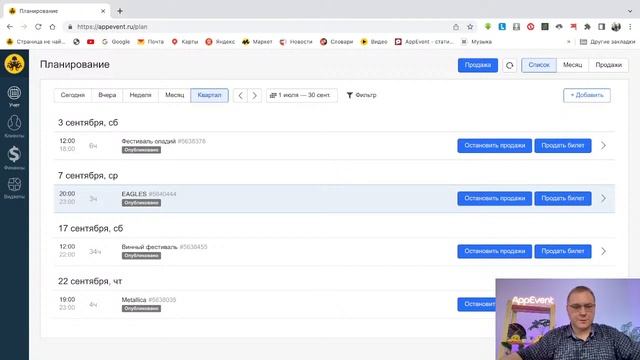
Task: Open the Словари bookmark
Action: [336, 42]
